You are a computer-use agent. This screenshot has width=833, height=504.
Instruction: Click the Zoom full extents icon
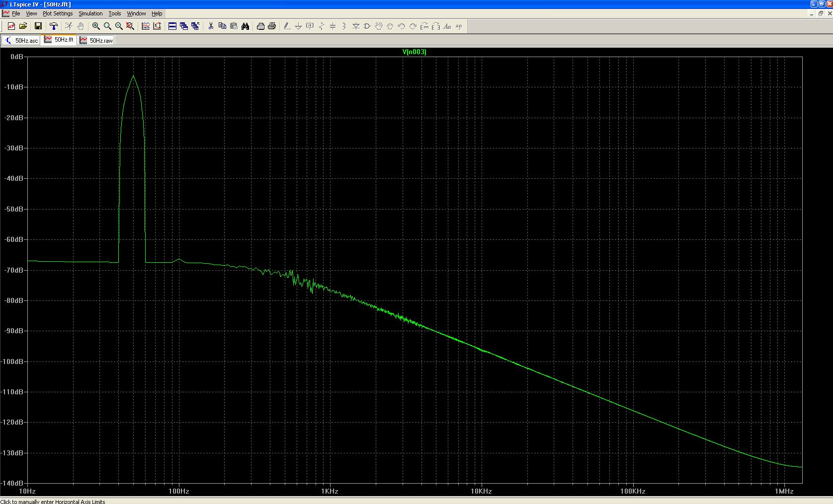(x=130, y=26)
